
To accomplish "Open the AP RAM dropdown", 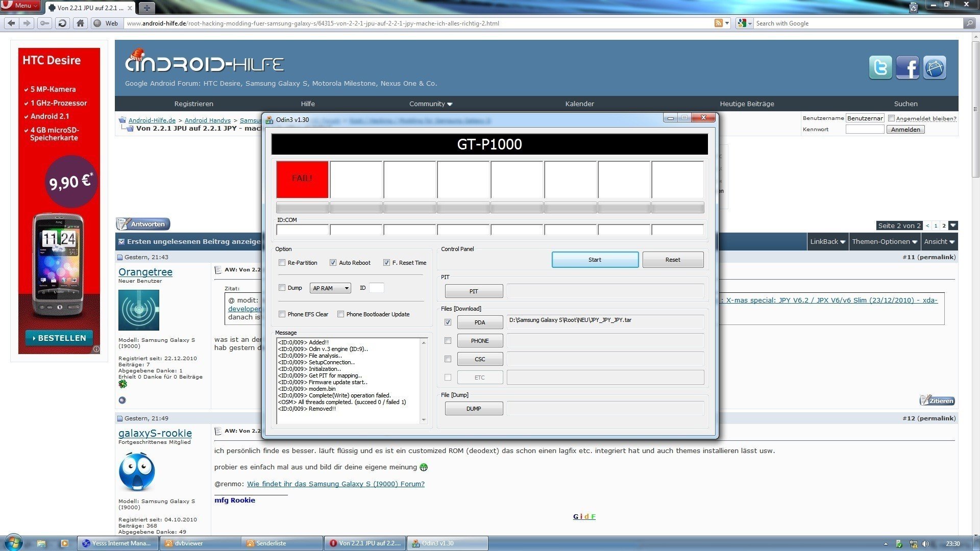I will click(x=330, y=288).
